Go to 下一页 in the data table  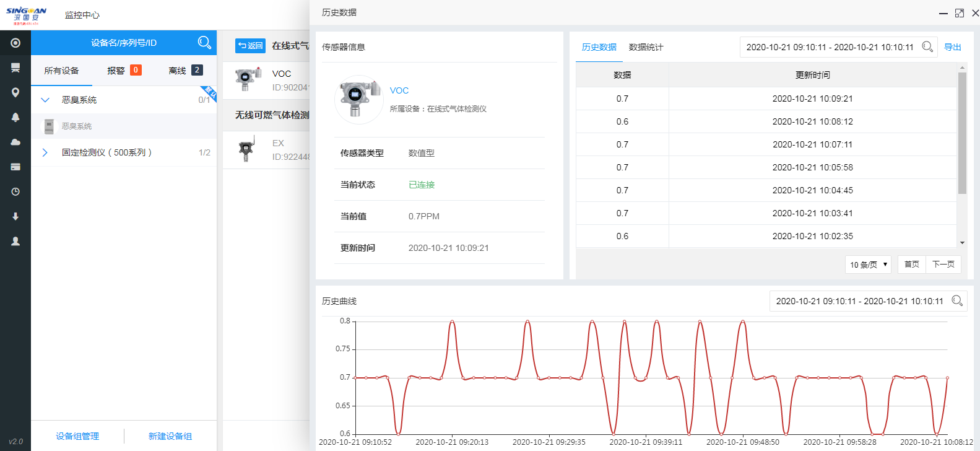(943, 265)
